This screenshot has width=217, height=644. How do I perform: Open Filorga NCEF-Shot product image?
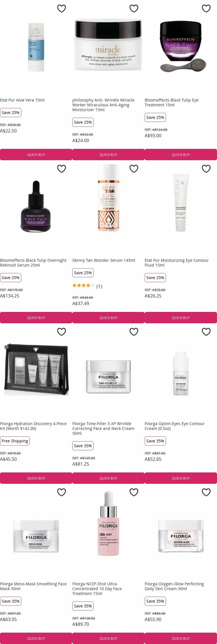(x=109, y=523)
